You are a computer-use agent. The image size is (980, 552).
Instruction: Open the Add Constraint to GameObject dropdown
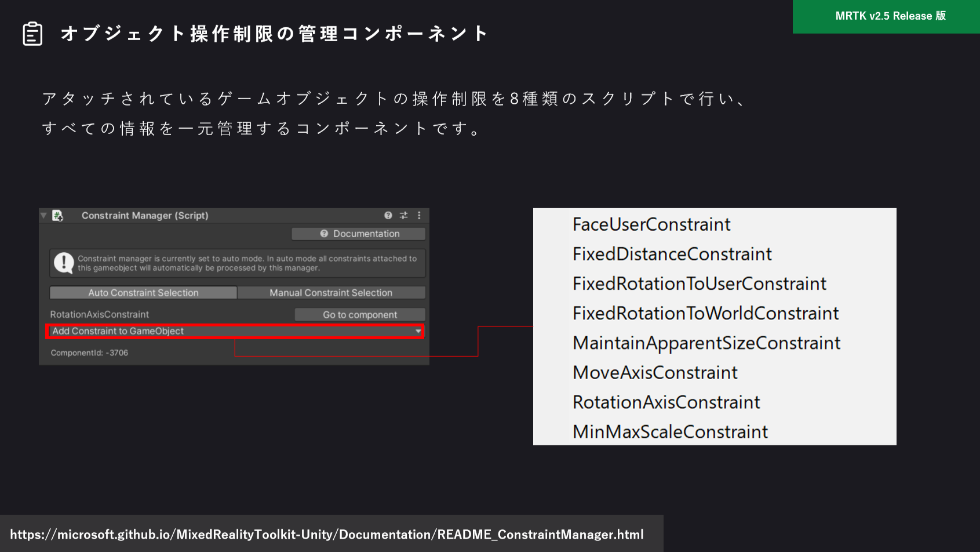point(235,331)
